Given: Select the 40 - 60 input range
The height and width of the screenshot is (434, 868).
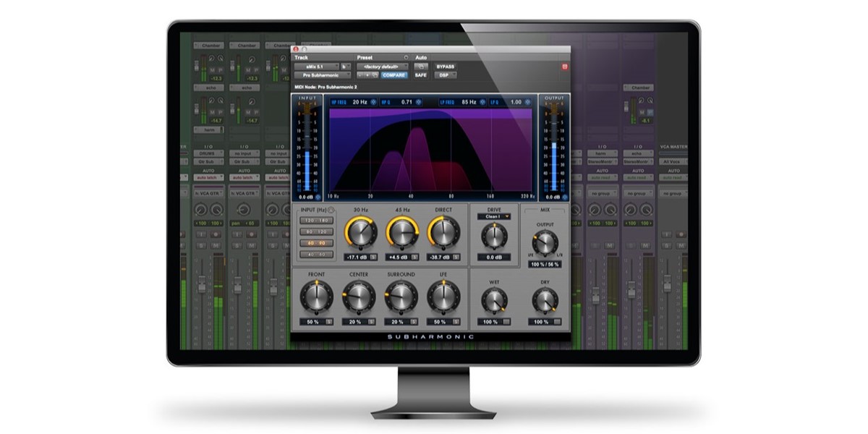Looking at the screenshot, I should point(317,255).
